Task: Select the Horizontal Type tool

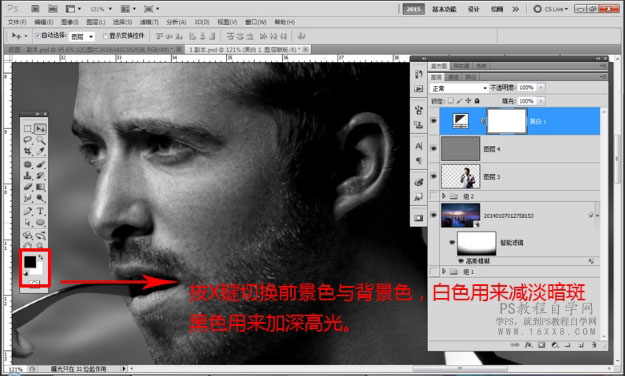Action: coord(40,211)
